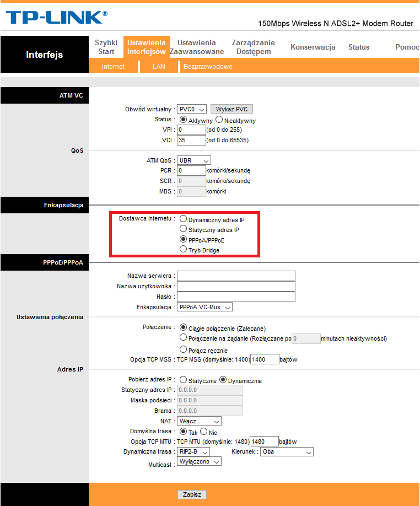The height and width of the screenshot is (506, 420).
Task: Open the Kierunek Oba dropdown
Action: [287, 451]
